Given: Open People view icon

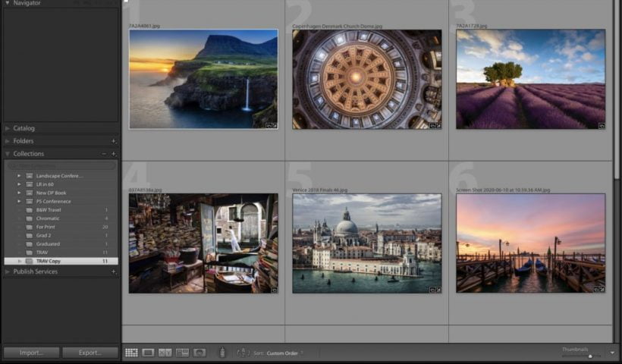Looking at the screenshot, I should click(x=199, y=353).
